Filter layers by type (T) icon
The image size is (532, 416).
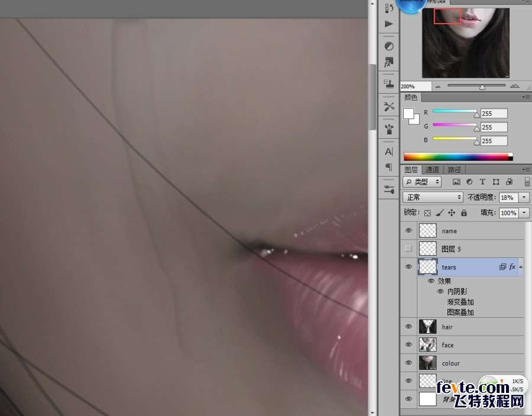[x=482, y=182]
